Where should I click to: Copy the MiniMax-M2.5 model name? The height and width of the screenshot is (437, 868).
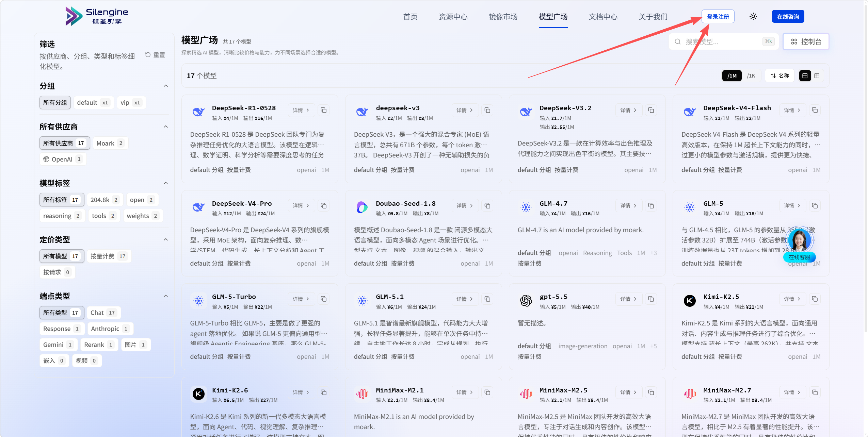coord(651,392)
